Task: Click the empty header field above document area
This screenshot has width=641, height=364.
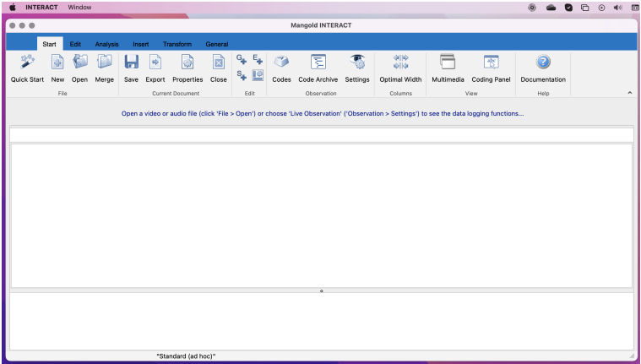Action: pos(321,135)
